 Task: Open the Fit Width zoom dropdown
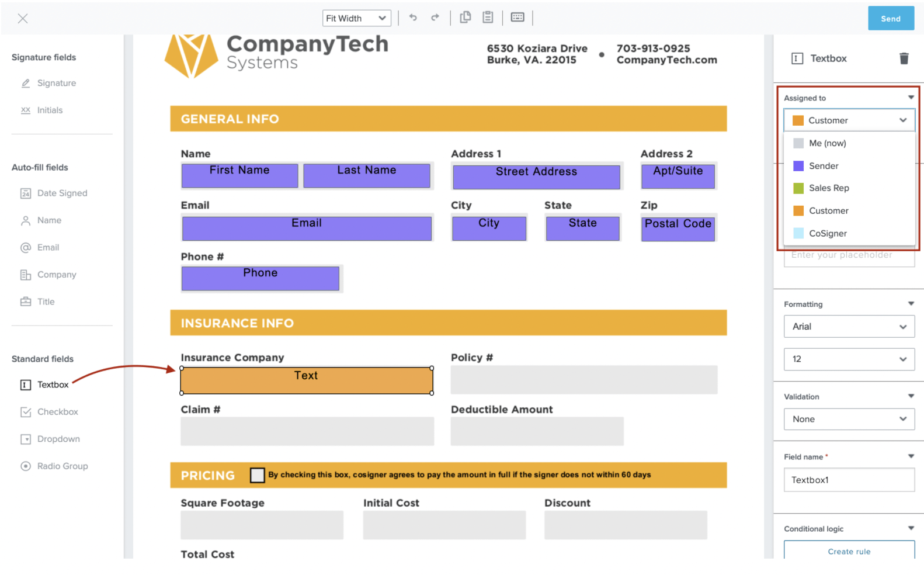[x=356, y=18]
